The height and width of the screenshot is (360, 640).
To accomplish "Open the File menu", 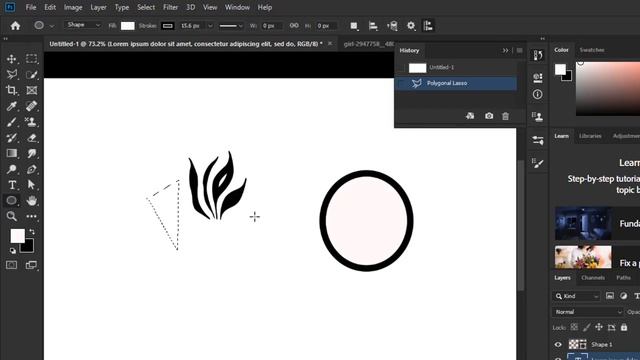I will click(x=31, y=7).
